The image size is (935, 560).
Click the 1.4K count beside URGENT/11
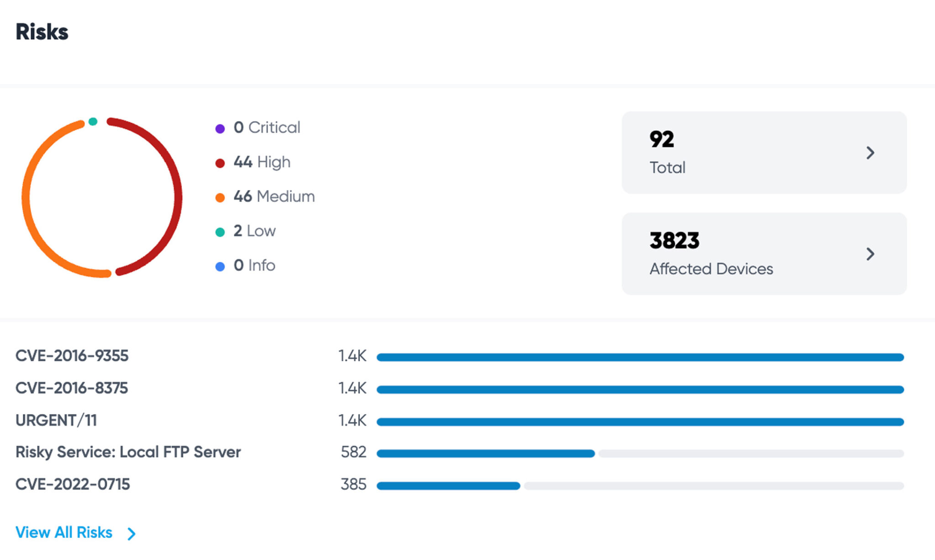[352, 420]
